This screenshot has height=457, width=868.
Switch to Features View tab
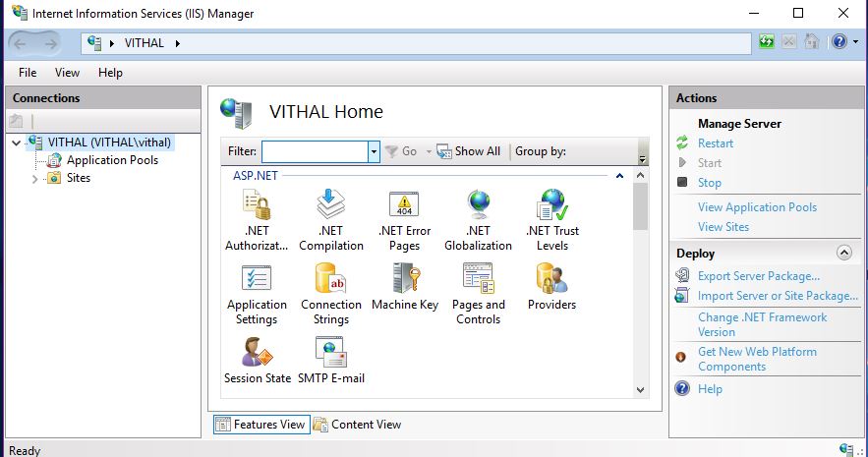261,425
